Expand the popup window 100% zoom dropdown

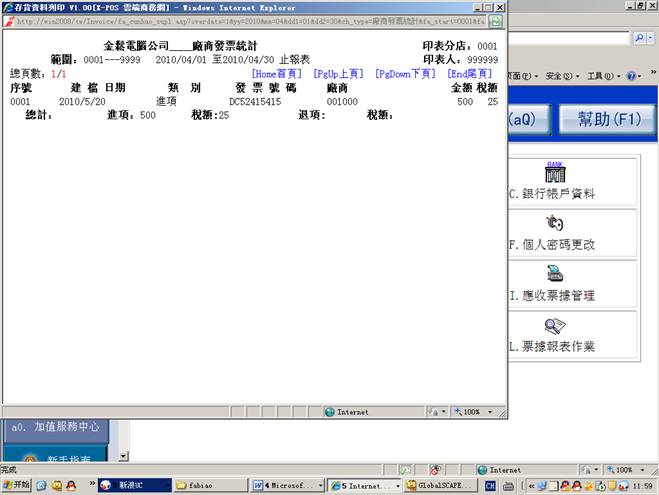(x=490, y=412)
